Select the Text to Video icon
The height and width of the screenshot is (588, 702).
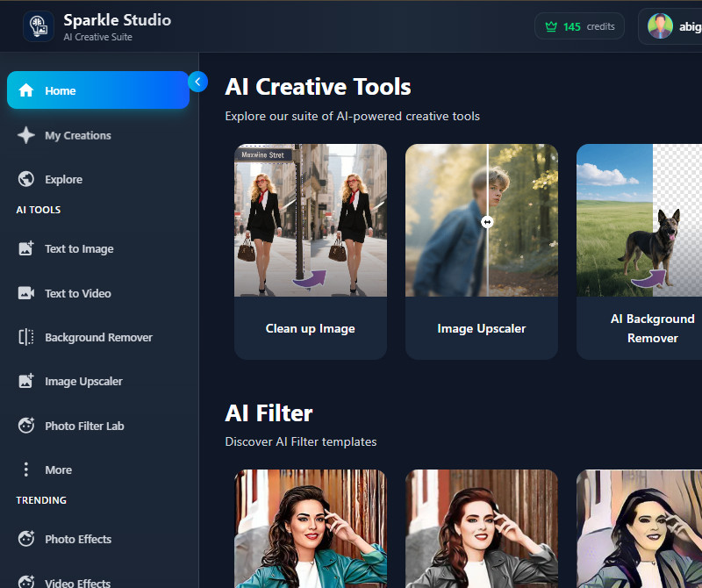click(26, 293)
